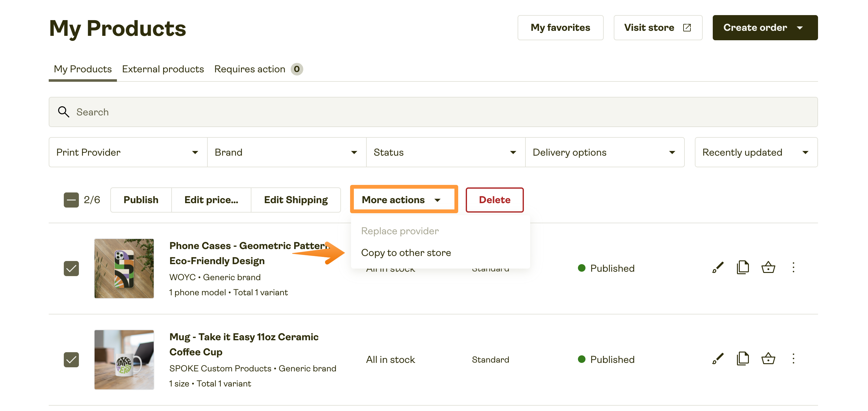Viewport: 868px width, 411px height.
Task: Open the Status filter dropdown
Action: click(445, 153)
